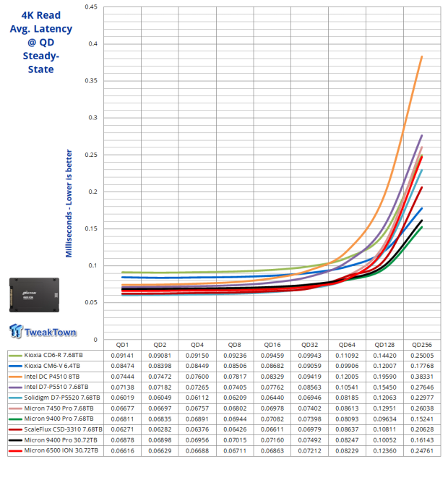Click cell value 0.12360

coord(384,451)
